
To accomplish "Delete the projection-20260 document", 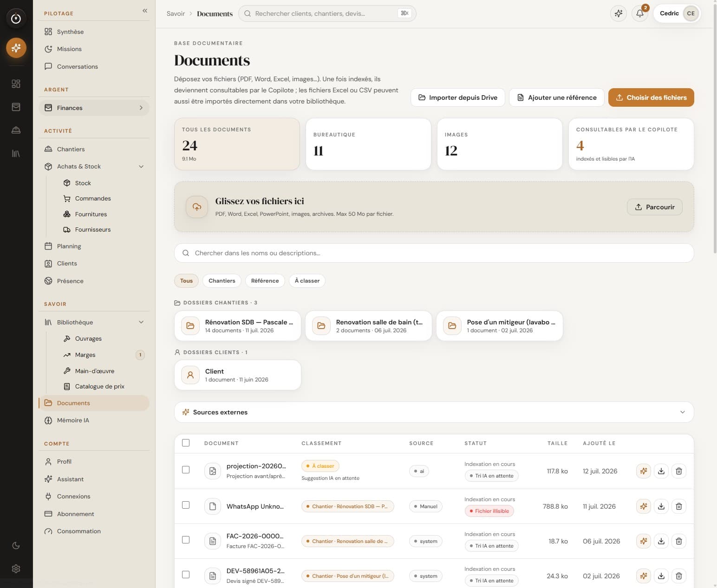I will tap(679, 471).
